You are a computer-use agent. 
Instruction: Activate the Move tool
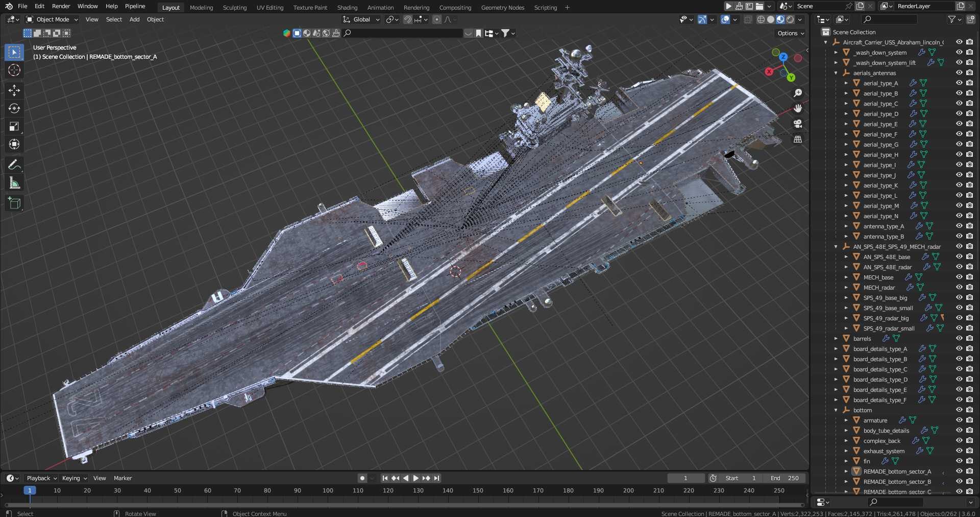point(14,90)
